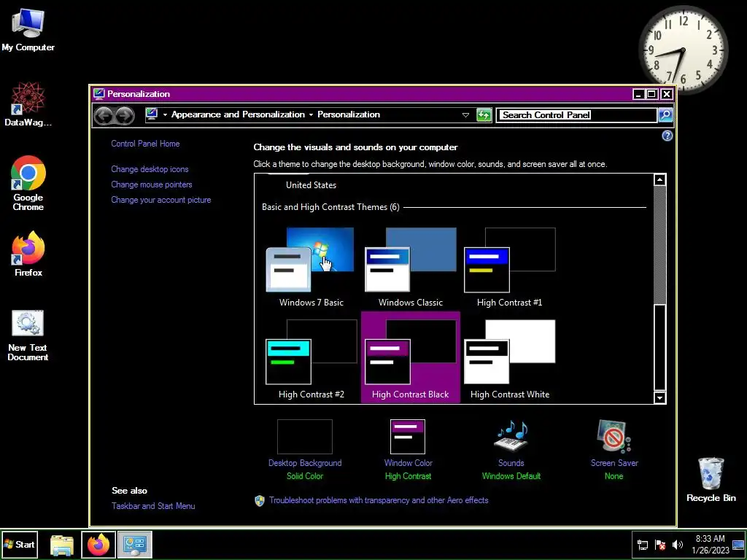Open the Sounds icon
747x560 pixels.
[511, 435]
